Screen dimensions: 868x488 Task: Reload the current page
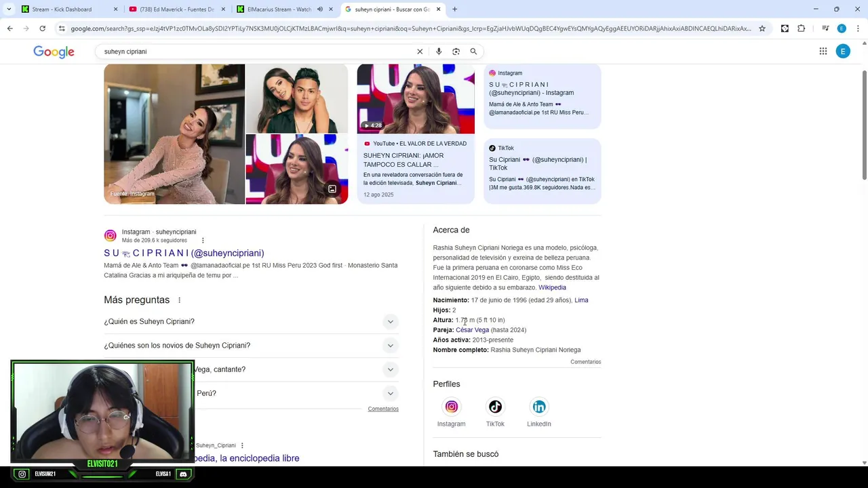(x=42, y=28)
